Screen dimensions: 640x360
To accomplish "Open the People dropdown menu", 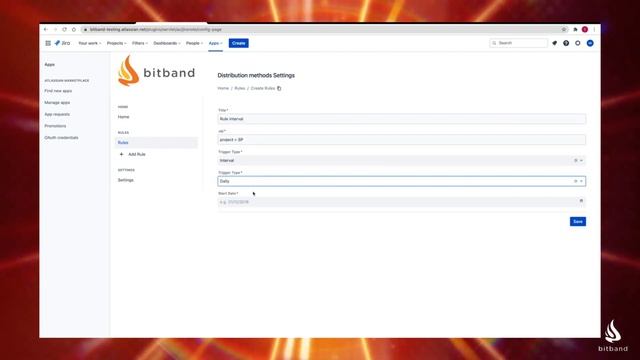I will pyautogui.click(x=194, y=43).
